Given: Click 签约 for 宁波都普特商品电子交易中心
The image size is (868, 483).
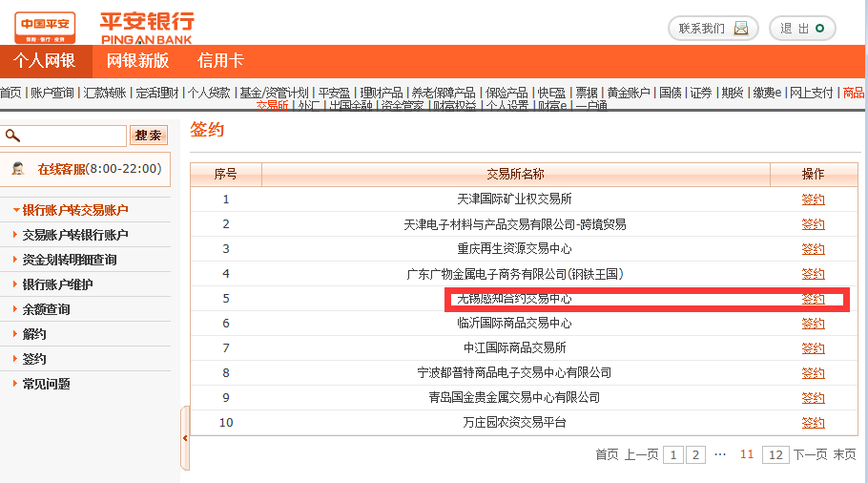Looking at the screenshot, I should (x=814, y=373).
